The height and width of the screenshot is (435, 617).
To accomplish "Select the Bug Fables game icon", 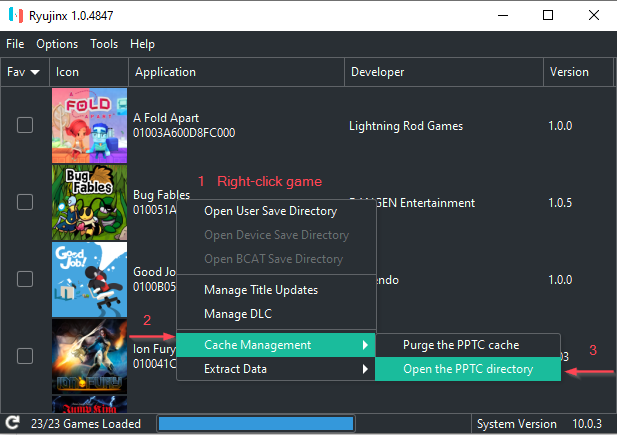I will [x=89, y=202].
